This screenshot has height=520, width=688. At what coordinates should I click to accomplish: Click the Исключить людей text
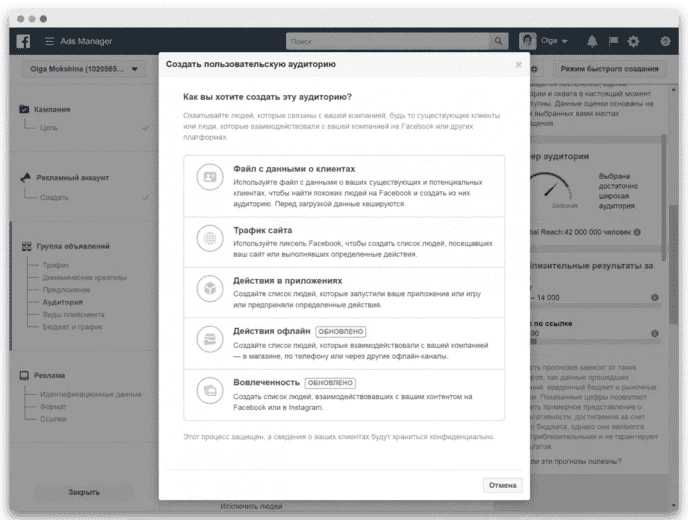[251, 506]
